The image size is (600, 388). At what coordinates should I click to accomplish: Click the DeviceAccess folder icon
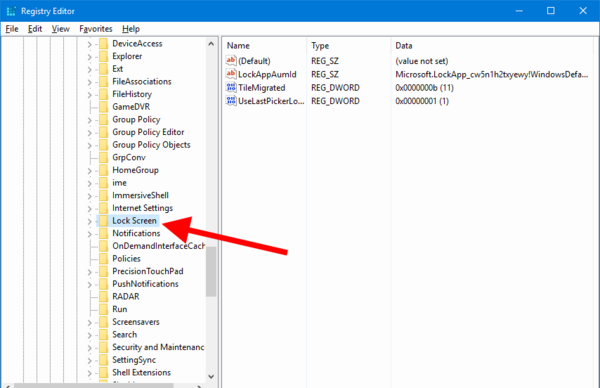click(x=103, y=44)
